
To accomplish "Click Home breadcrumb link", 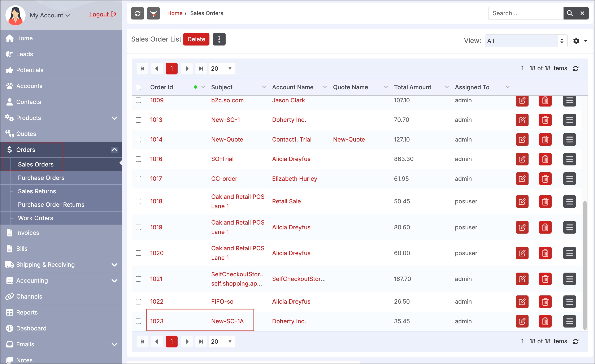I will click(x=175, y=13).
